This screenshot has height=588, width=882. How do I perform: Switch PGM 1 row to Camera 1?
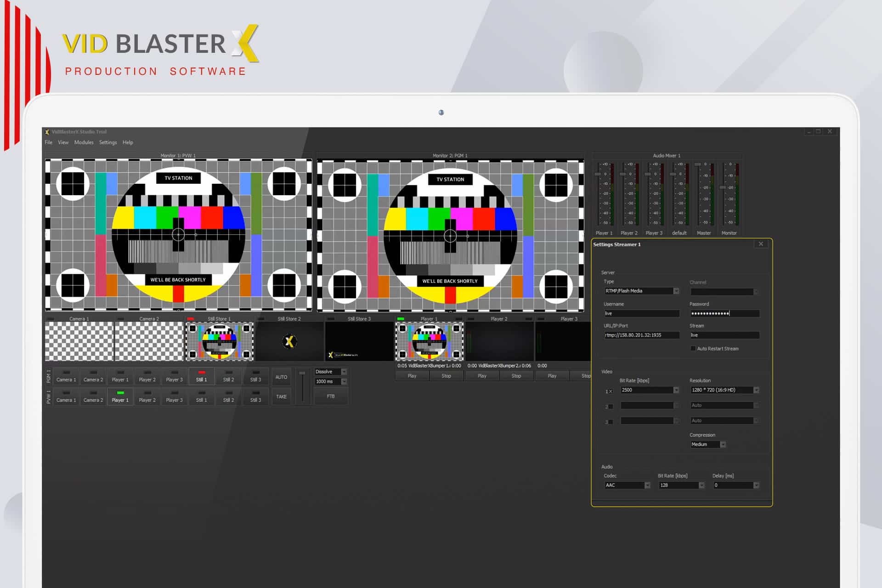[x=66, y=376]
